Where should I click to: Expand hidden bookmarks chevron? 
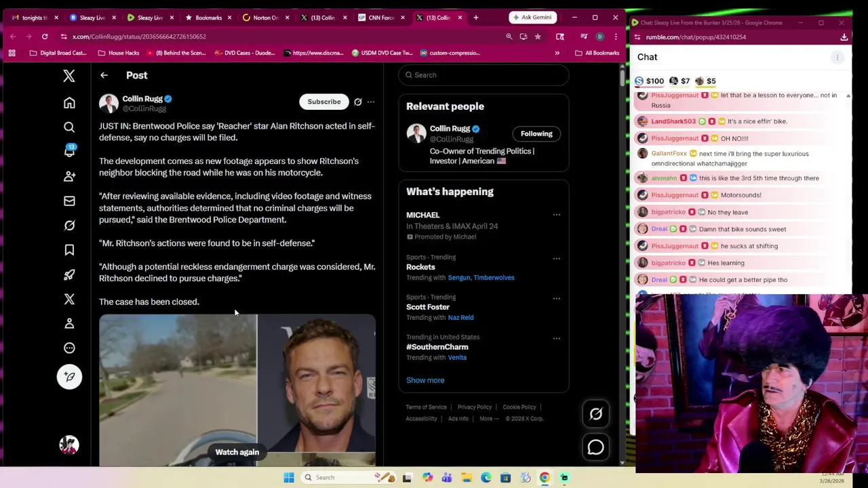tap(557, 53)
